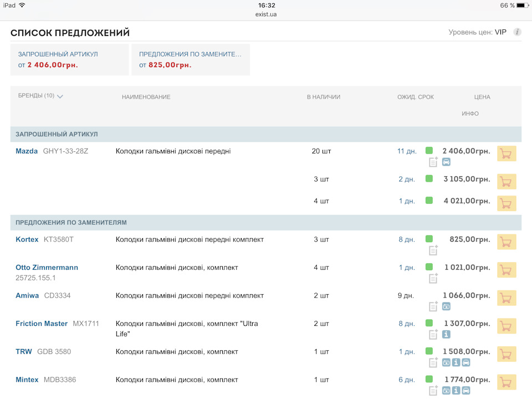Open note icon for Otto Zimmermann row
The image size is (532, 399).
click(x=433, y=278)
